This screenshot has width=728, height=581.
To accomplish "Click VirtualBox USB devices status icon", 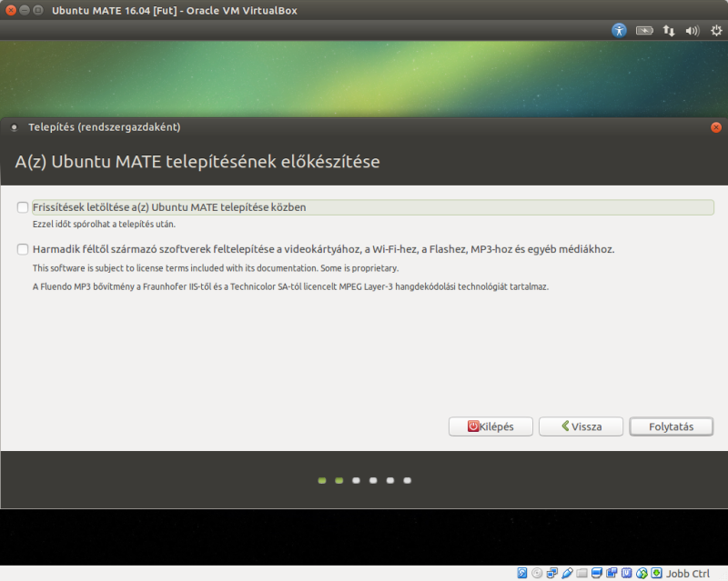I will coord(567,573).
